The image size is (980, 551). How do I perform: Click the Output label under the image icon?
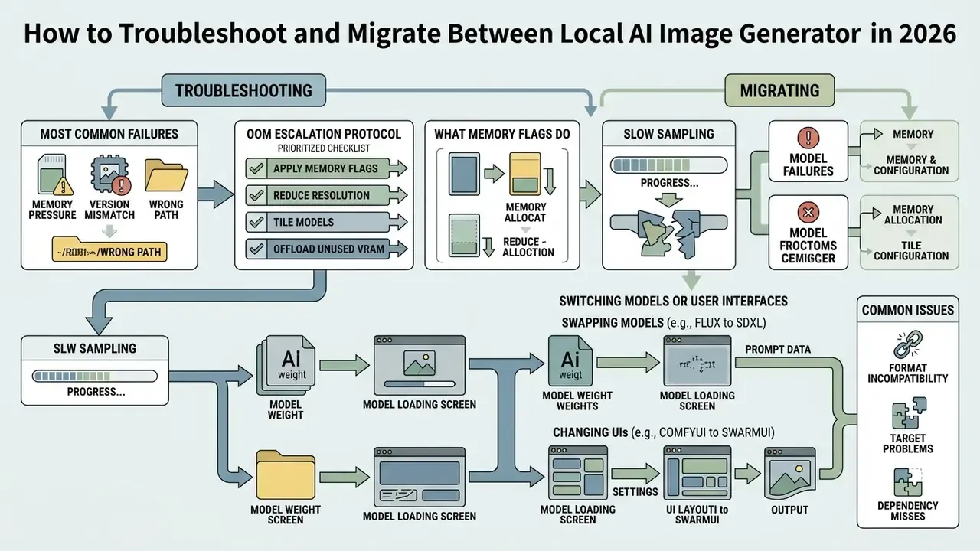(789, 510)
